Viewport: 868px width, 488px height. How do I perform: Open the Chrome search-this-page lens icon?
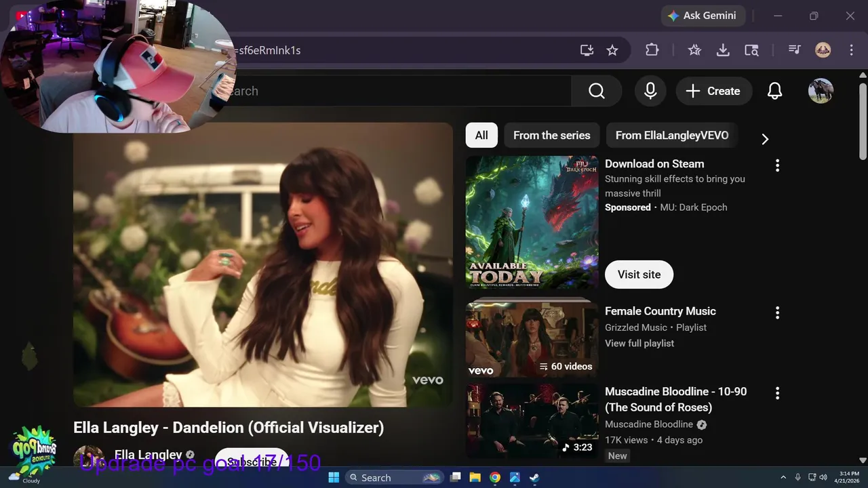click(x=751, y=50)
